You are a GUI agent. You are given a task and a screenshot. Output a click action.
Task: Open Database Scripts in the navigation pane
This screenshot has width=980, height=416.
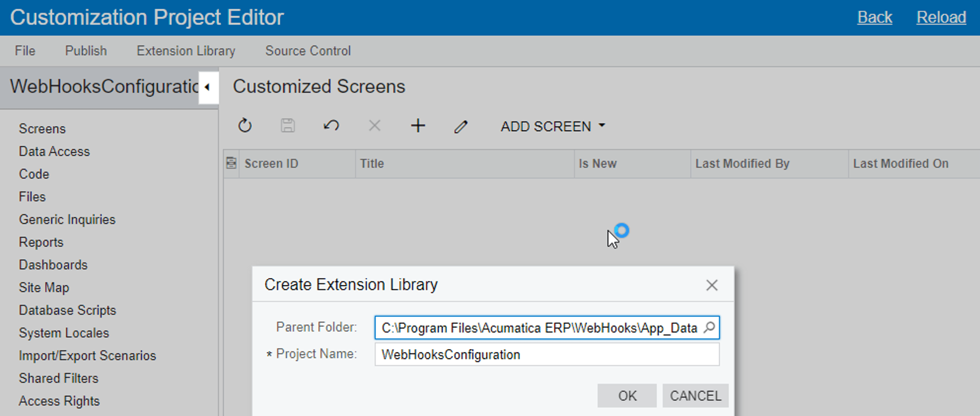(x=67, y=311)
